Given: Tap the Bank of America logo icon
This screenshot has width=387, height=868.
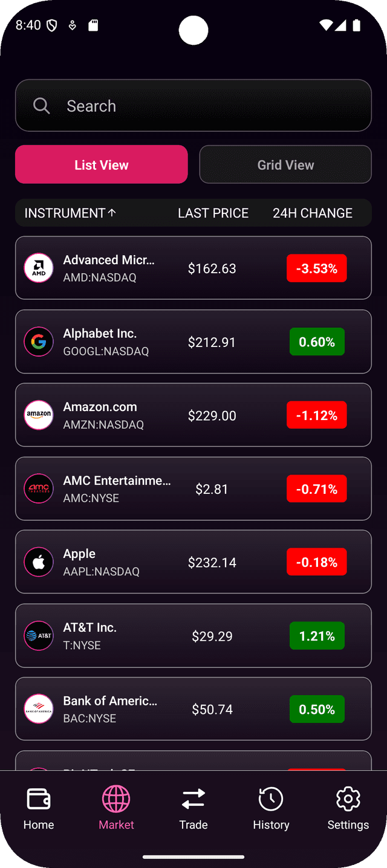Looking at the screenshot, I should (39, 709).
